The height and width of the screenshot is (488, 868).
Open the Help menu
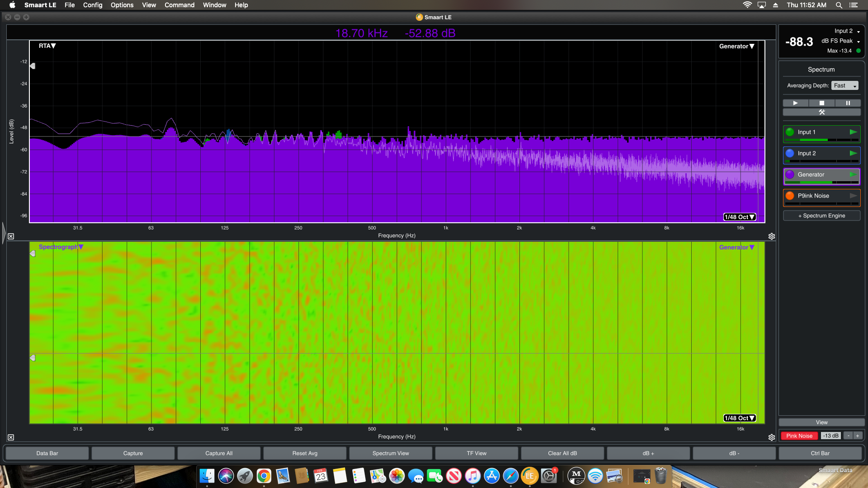241,5
